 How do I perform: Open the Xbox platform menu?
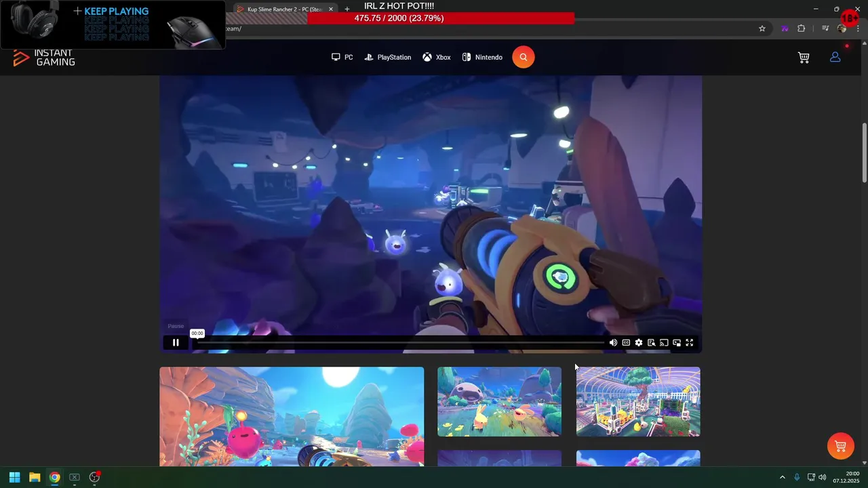(x=437, y=58)
